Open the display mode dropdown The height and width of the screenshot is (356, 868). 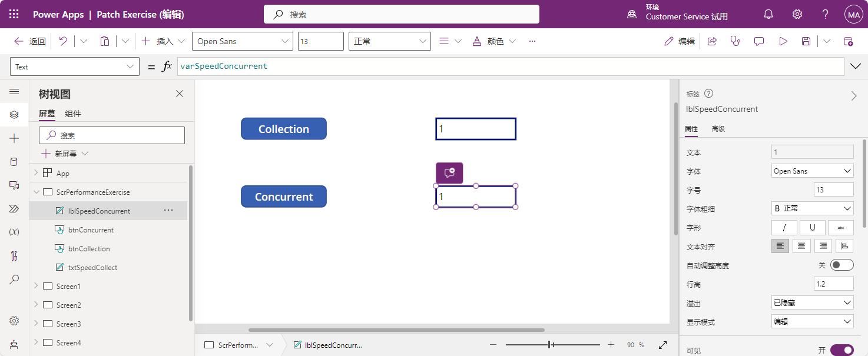tap(813, 322)
